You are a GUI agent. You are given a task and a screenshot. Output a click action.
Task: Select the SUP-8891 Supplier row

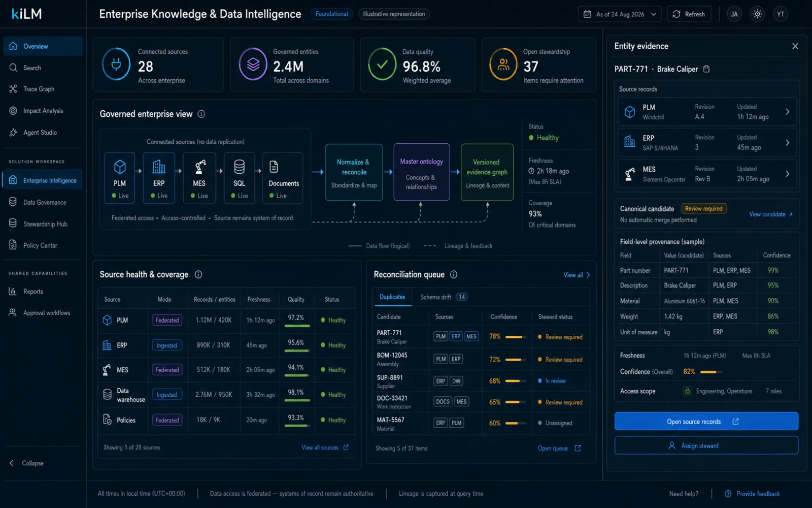click(481, 381)
